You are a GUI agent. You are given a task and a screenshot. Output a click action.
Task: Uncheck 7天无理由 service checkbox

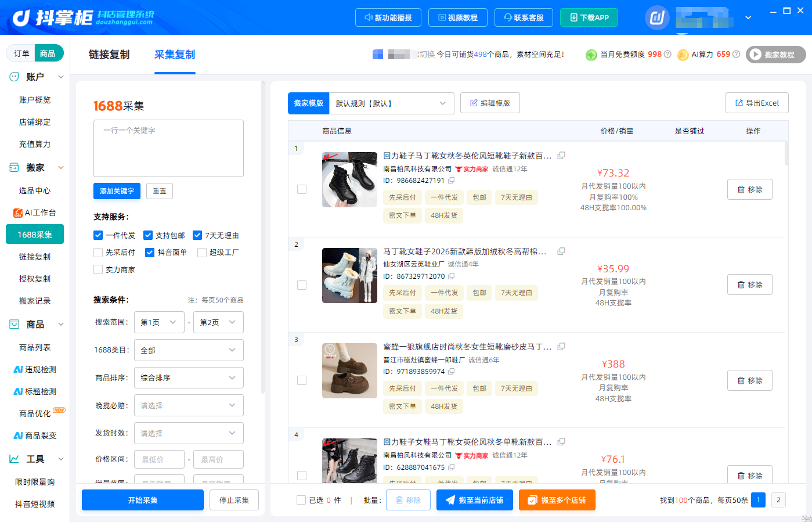pos(197,235)
